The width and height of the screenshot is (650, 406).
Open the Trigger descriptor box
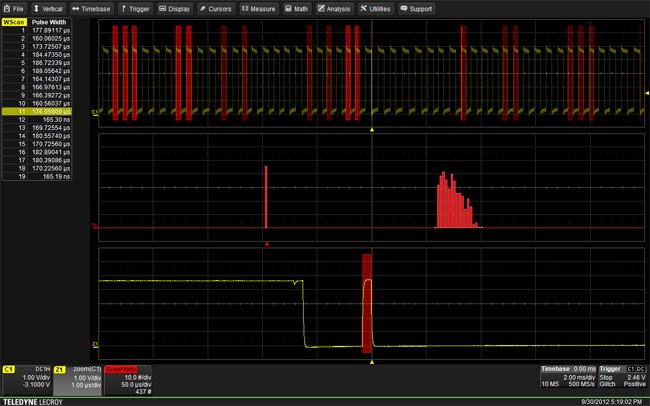[x=621, y=378]
